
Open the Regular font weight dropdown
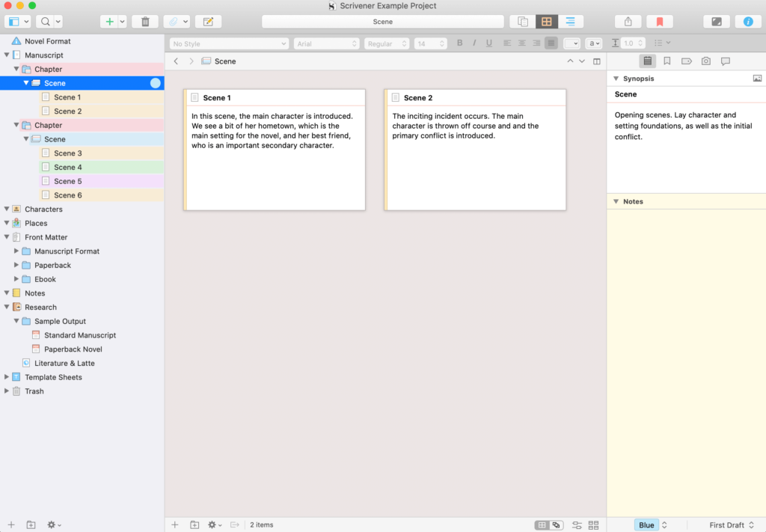tap(387, 43)
